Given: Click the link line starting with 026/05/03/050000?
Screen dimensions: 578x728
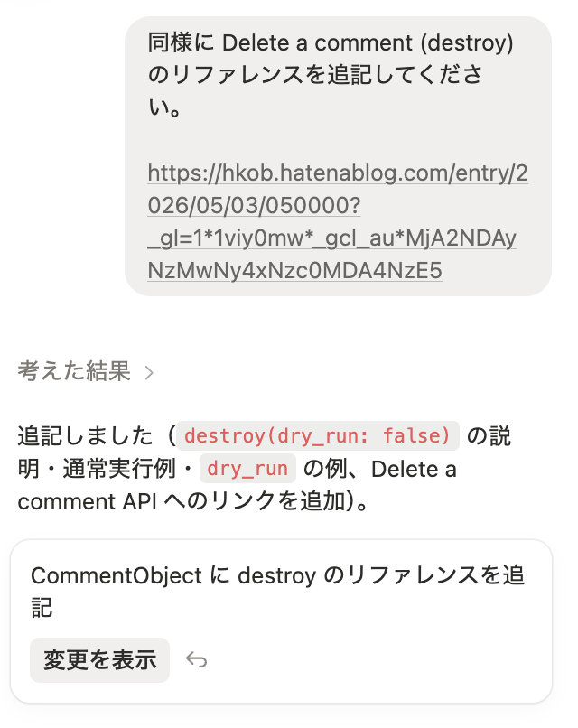Looking at the screenshot, I should point(254,205).
